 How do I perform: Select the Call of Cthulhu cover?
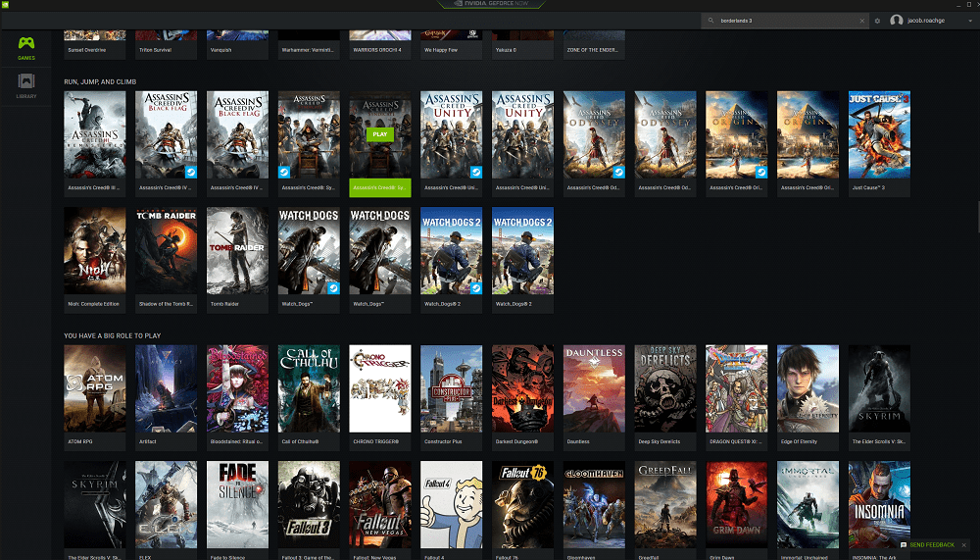point(309,388)
